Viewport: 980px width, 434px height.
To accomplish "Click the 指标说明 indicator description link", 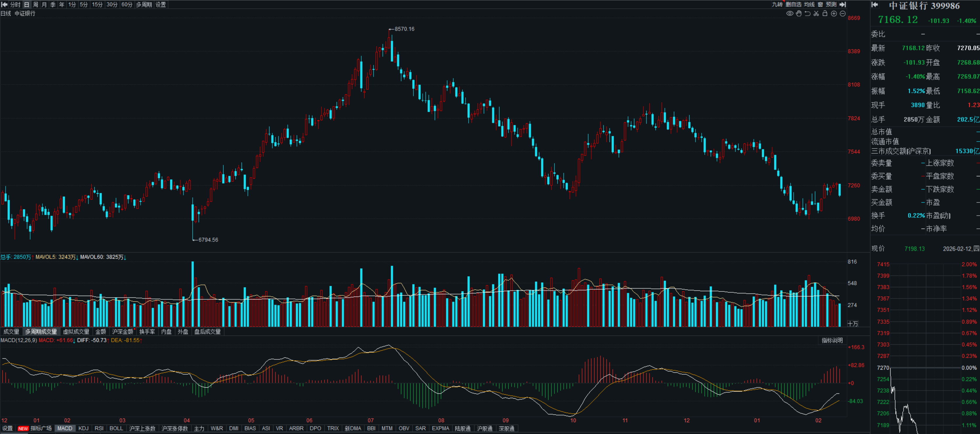I will pyautogui.click(x=832, y=340).
